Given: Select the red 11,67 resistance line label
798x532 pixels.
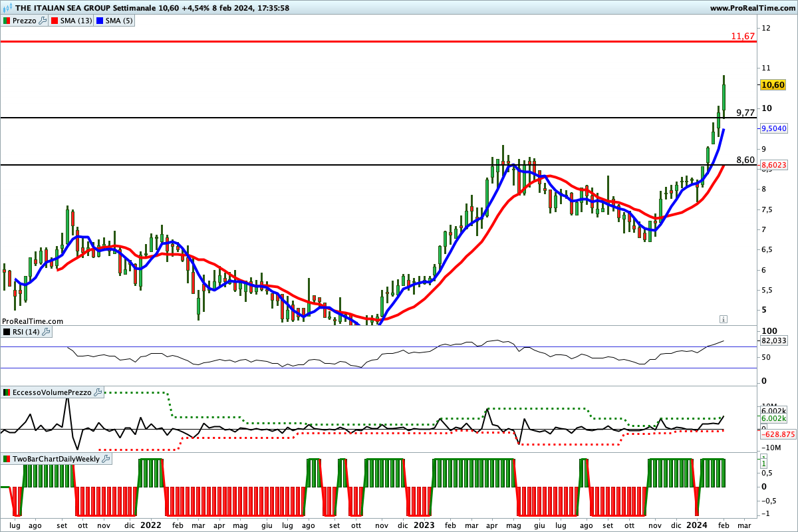Looking at the screenshot, I should (x=742, y=36).
